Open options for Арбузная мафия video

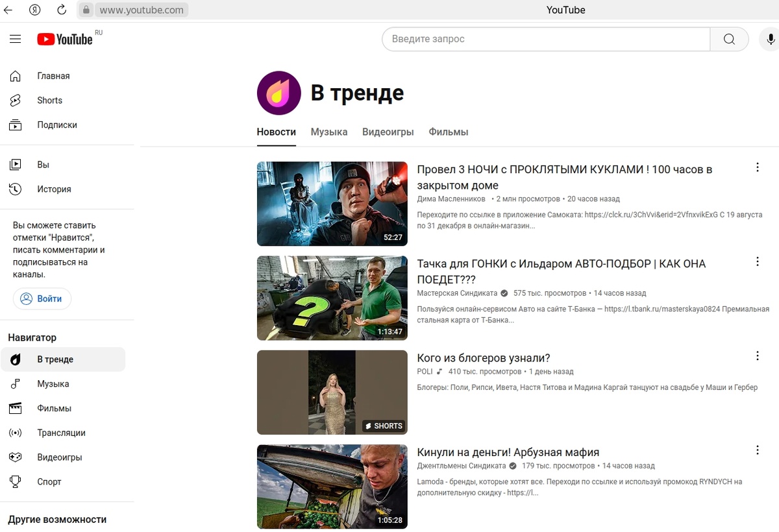pyautogui.click(x=757, y=450)
